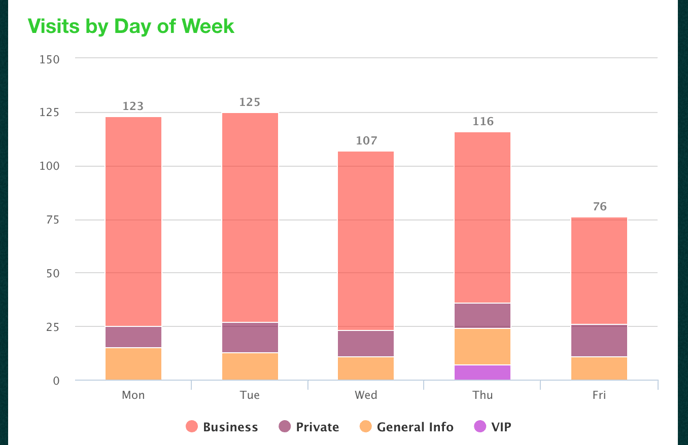This screenshot has height=445, width=688.
Task: Click Wednesday's Private bar segment
Action: [x=366, y=343]
